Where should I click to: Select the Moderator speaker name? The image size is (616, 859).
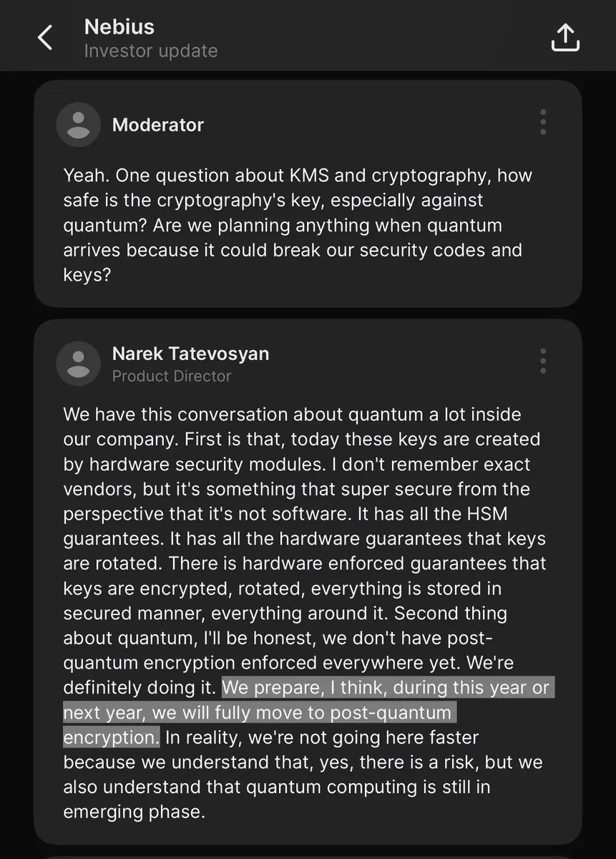(x=158, y=125)
